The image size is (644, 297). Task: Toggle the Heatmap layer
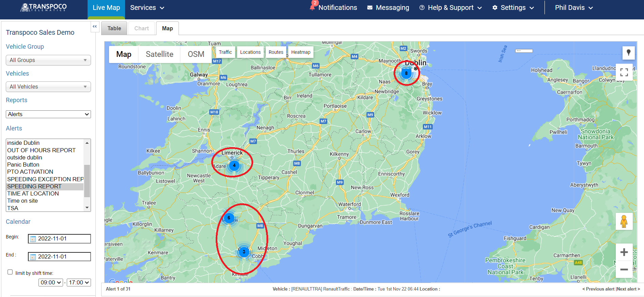[x=301, y=52]
